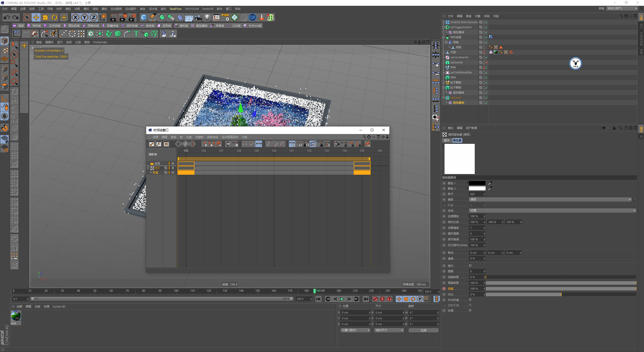
Task: Open the RealFlow menu
Action: point(175,9)
